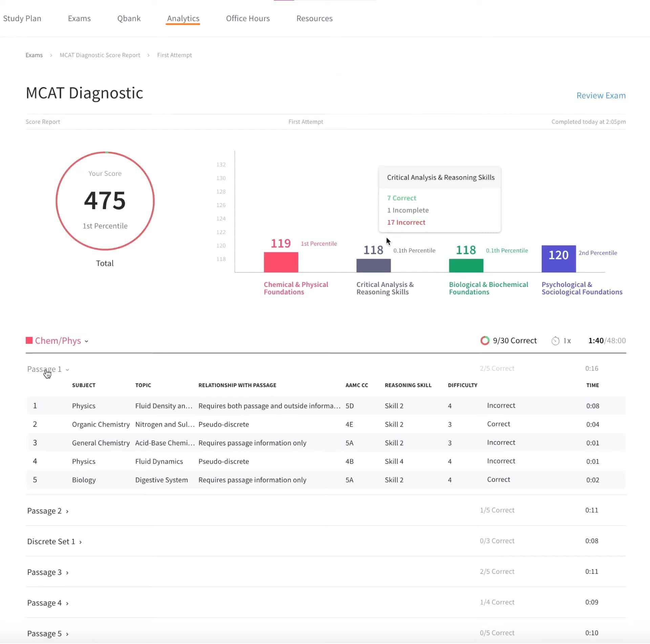Expand Passage 2 results
This screenshot has height=644, width=650.
67,511
